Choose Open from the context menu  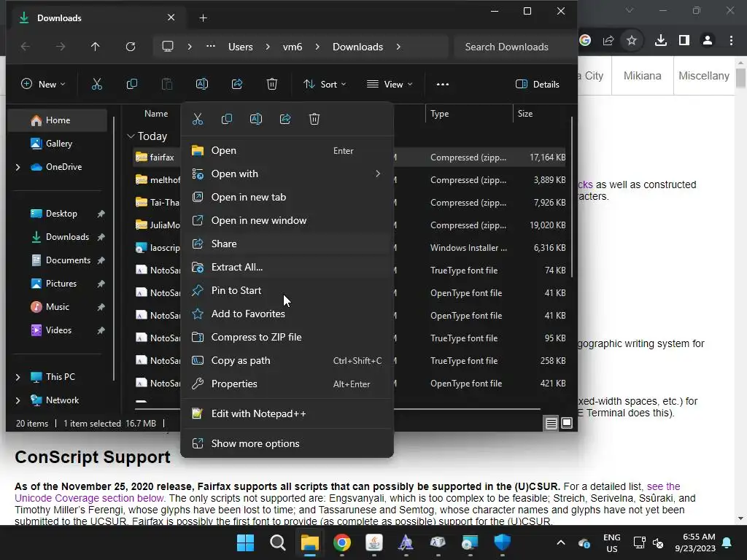287,150
